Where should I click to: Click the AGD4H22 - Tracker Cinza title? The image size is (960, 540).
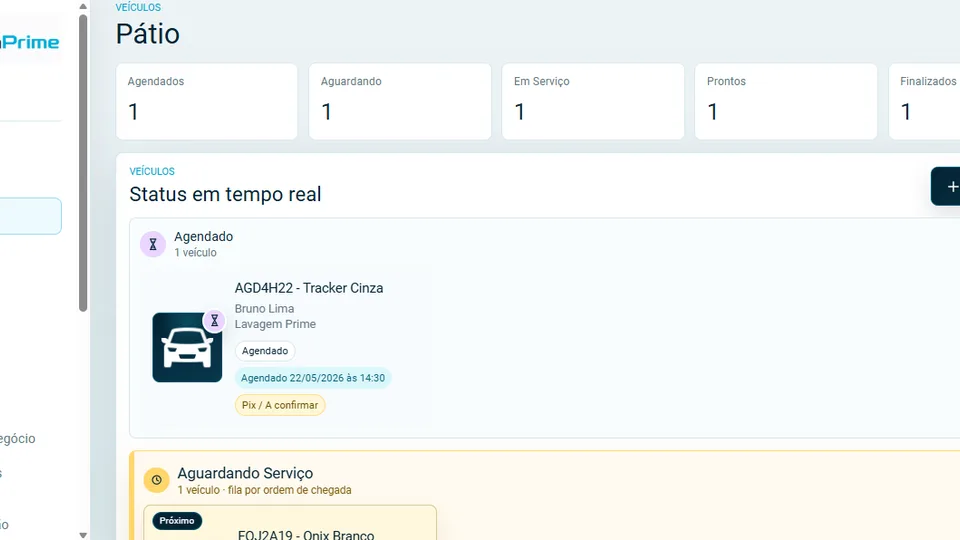[x=309, y=288]
